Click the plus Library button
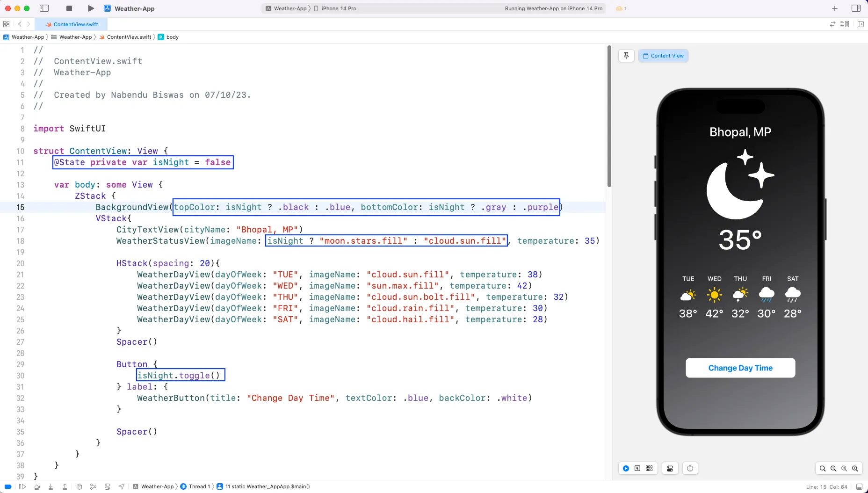 [835, 8]
